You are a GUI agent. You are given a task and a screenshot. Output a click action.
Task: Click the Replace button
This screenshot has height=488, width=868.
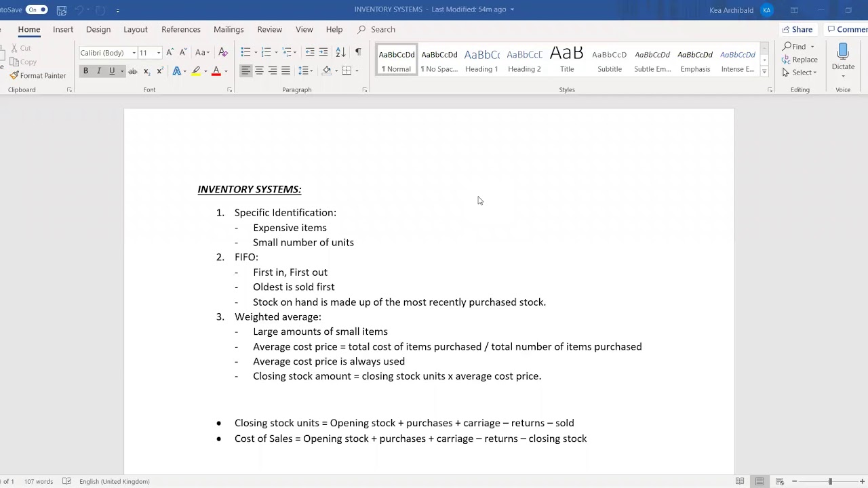pos(800,60)
